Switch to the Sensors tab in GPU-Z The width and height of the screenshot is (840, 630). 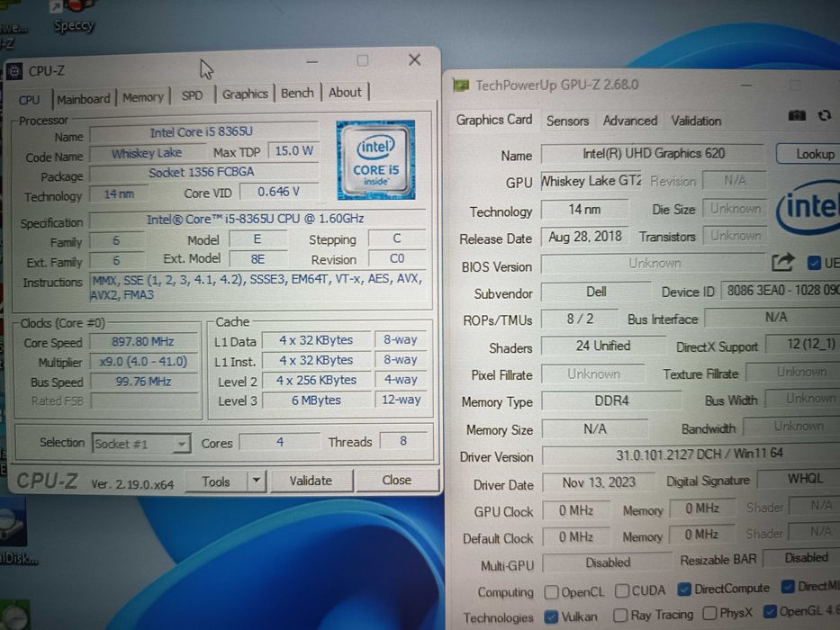click(567, 121)
